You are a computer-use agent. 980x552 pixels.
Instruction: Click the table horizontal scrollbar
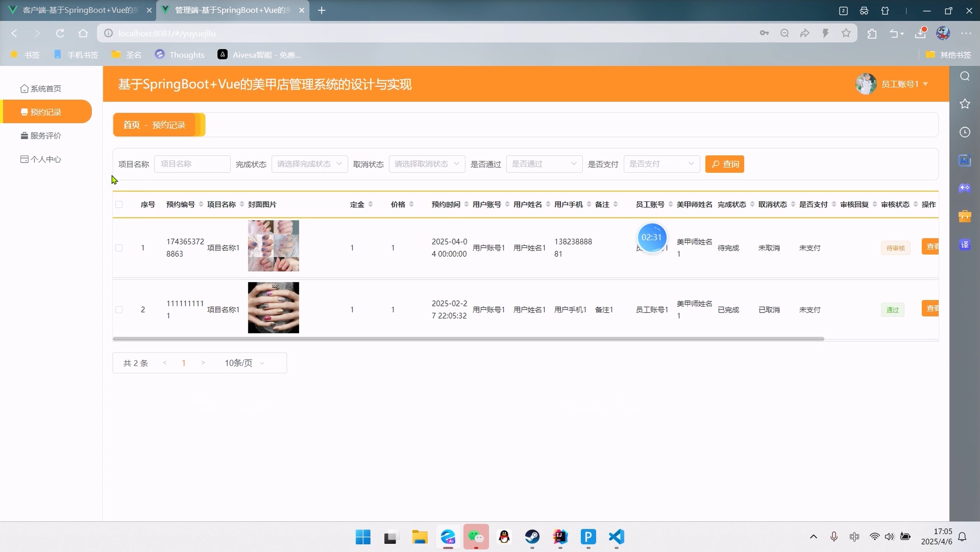468,338
